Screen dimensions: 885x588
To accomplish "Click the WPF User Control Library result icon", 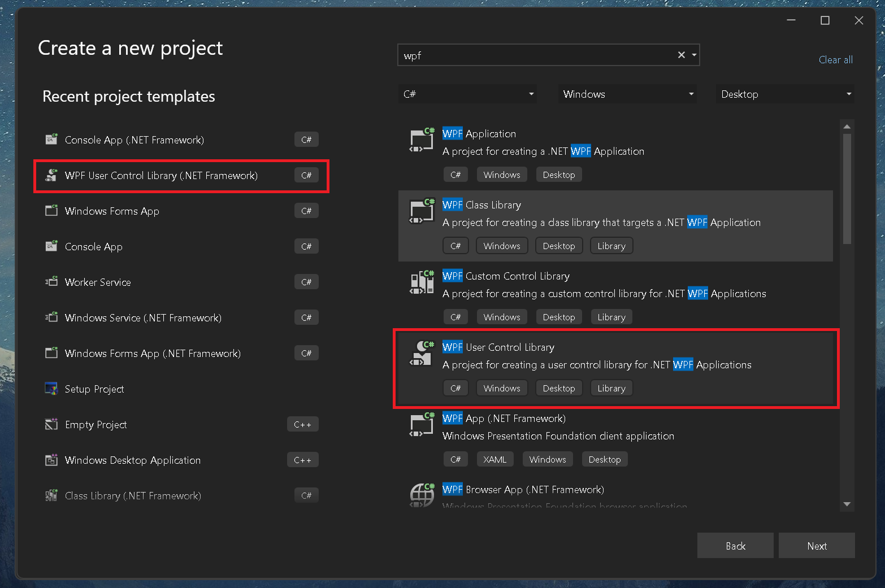I will 422,354.
